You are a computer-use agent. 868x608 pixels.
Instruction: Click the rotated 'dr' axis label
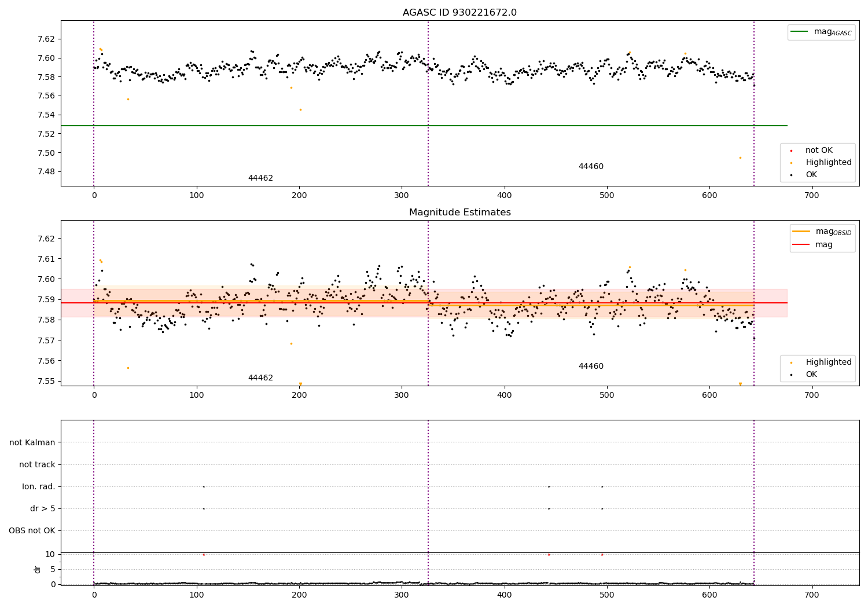coord(38,569)
